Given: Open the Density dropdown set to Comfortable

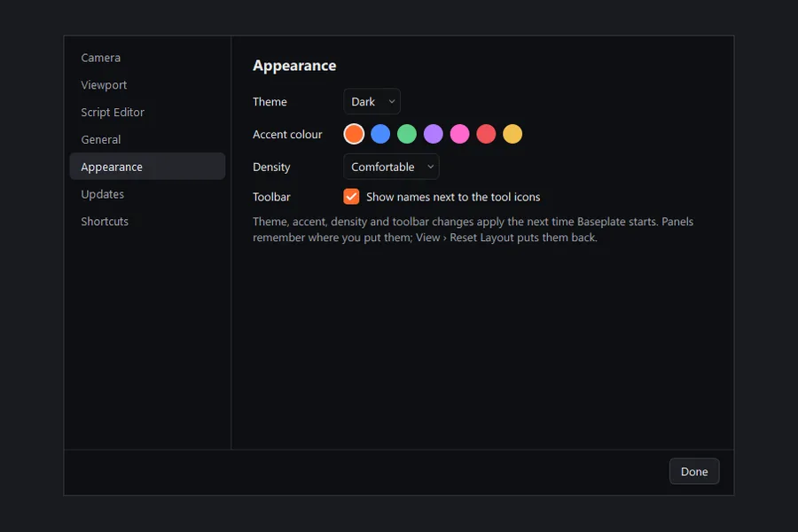Looking at the screenshot, I should click(x=391, y=167).
